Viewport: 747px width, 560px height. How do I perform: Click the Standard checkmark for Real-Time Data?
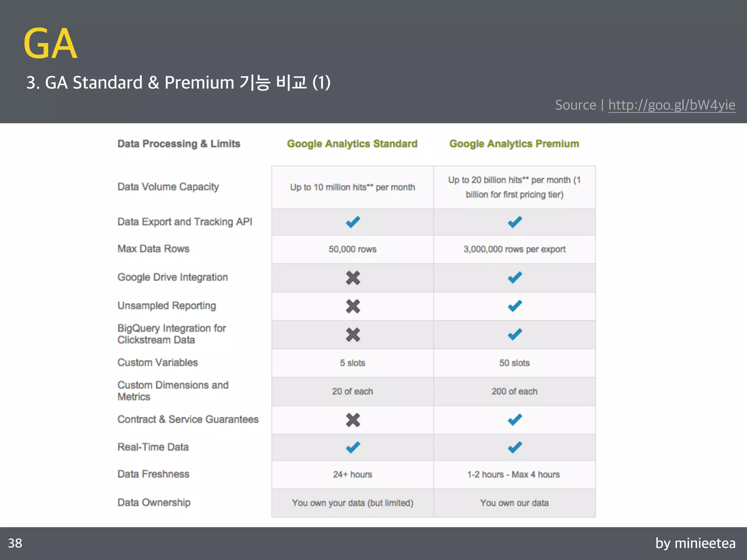click(x=353, y=447)
